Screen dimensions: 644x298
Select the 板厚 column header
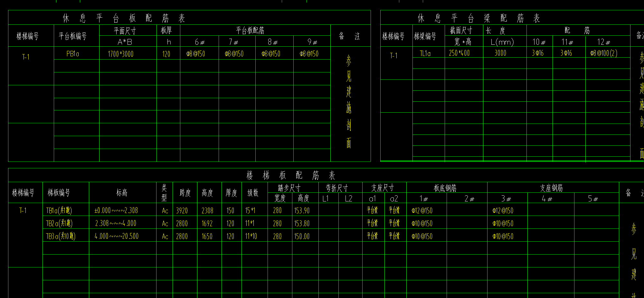166,30
